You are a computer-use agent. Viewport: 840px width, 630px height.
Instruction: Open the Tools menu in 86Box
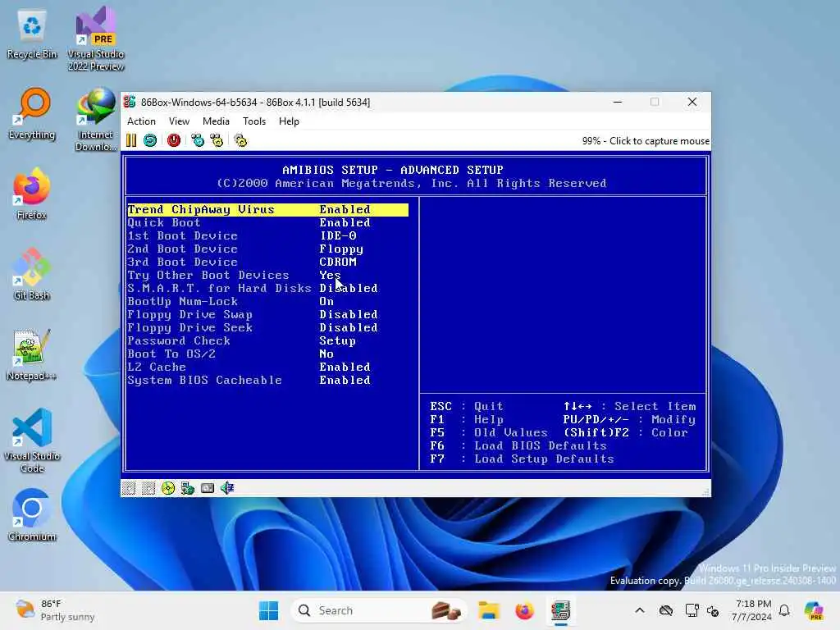pos(254,121)
